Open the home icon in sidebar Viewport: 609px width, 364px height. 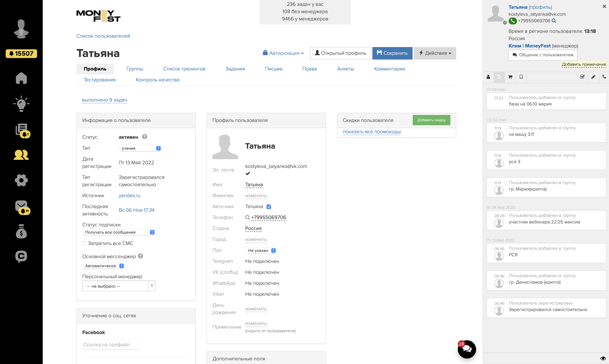click(x=21, y=78)
